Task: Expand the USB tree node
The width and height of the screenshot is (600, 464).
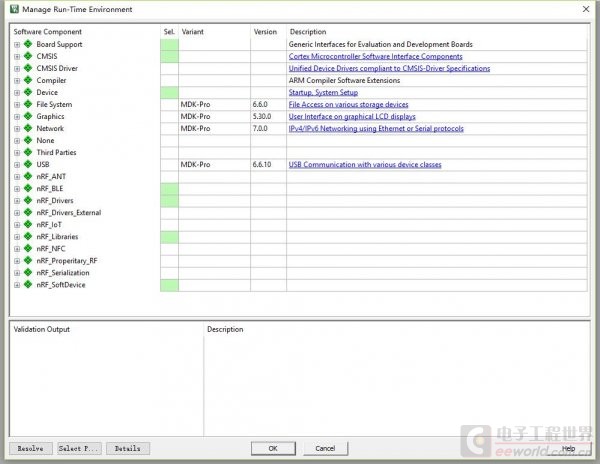Action: coord(17,165)
